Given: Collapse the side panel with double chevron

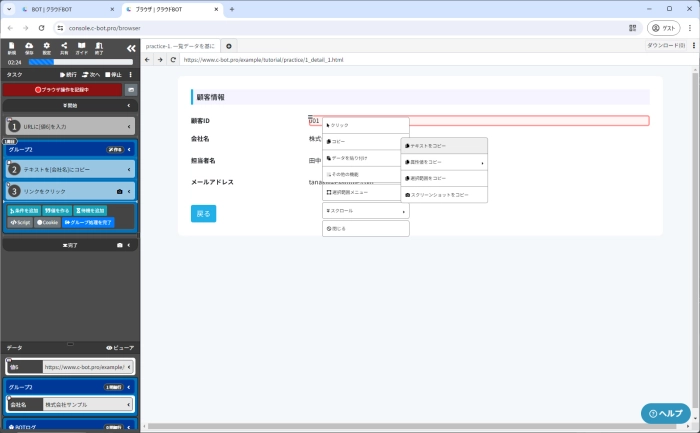Looking at the screenshot, I should point(130,47).
